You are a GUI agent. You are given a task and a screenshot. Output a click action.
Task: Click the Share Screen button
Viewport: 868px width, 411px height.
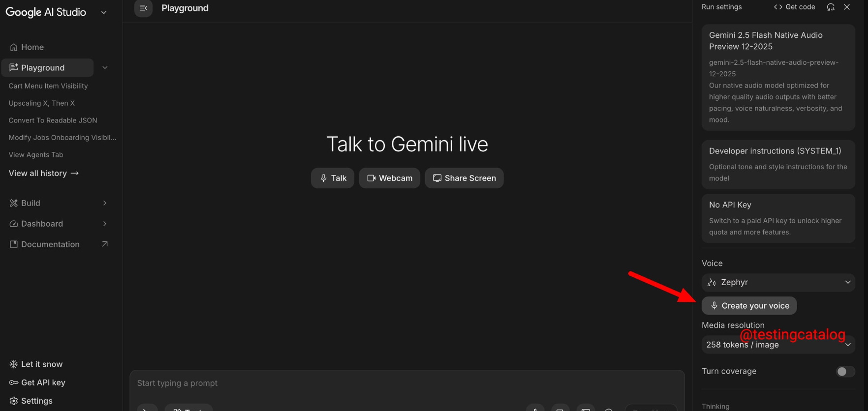pos(464,178)
